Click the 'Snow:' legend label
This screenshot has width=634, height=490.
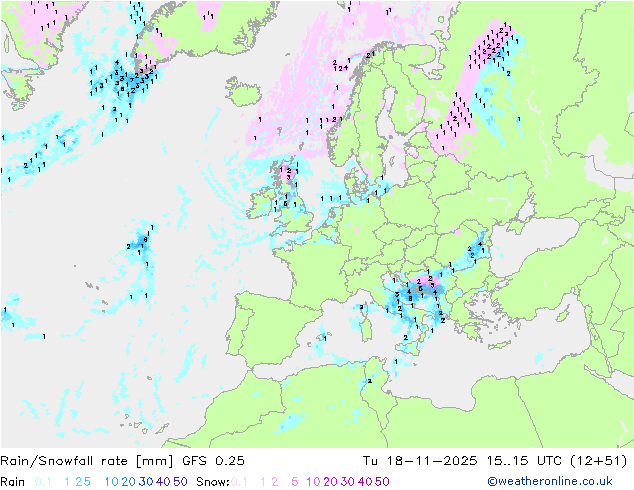coord(213,482)
